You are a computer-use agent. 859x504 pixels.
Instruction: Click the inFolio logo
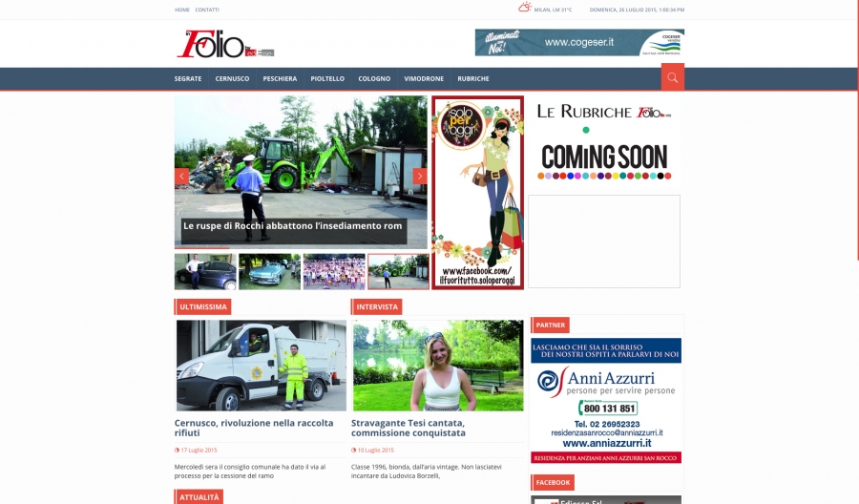225,44
